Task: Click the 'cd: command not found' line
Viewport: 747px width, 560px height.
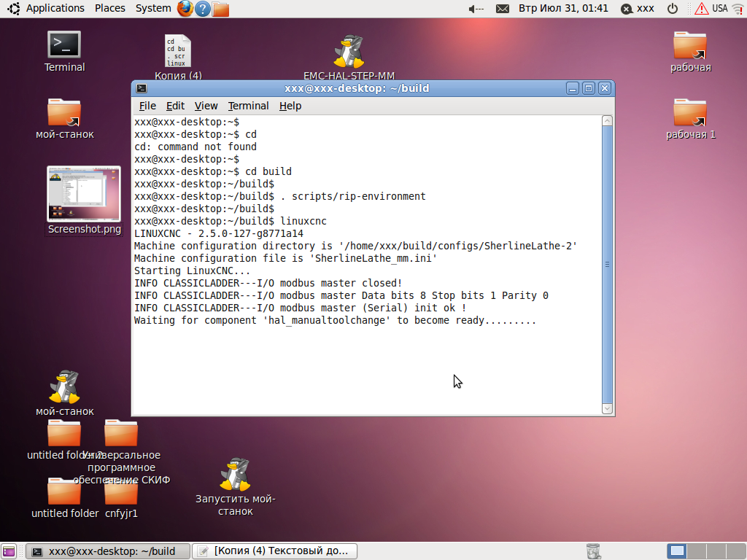Action: 196,147
